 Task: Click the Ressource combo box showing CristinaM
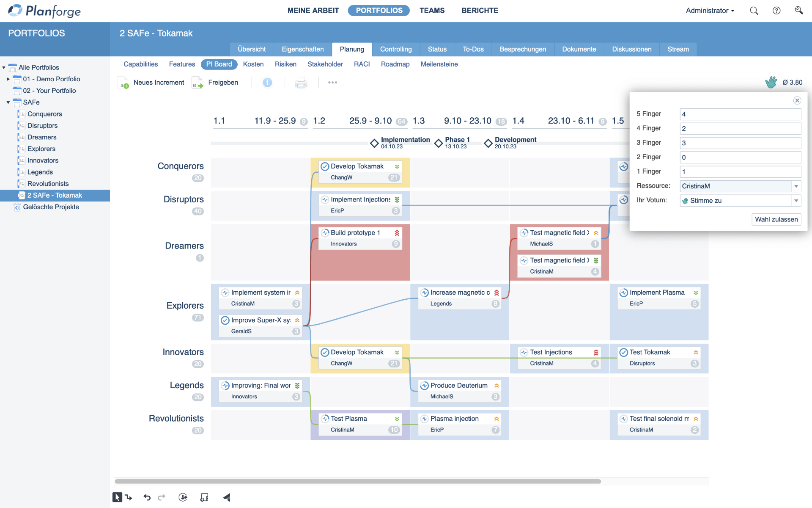pos(740,186)
